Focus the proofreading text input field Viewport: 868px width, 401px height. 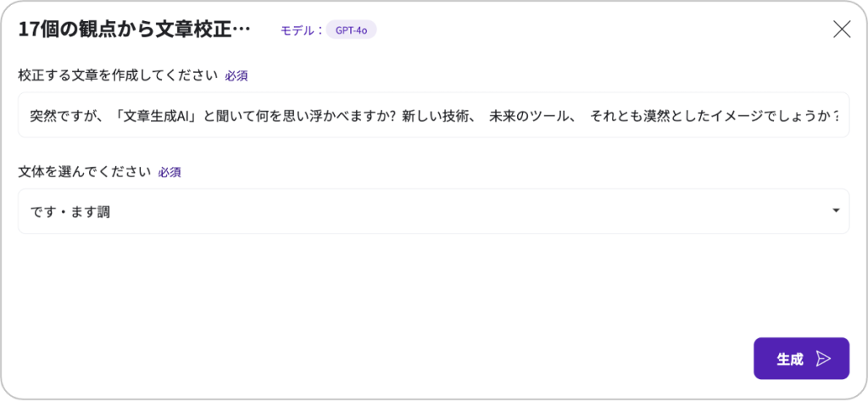[433, 114]
